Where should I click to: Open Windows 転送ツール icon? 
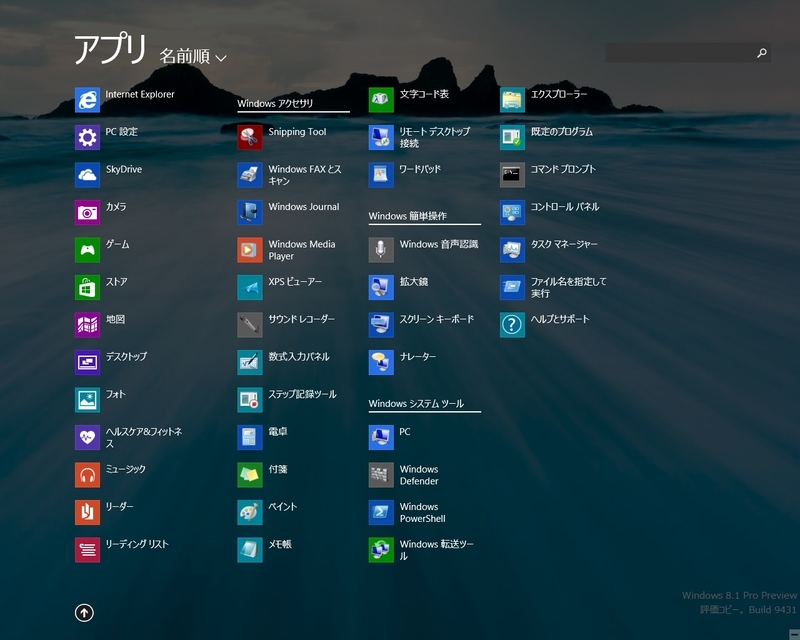381,550
